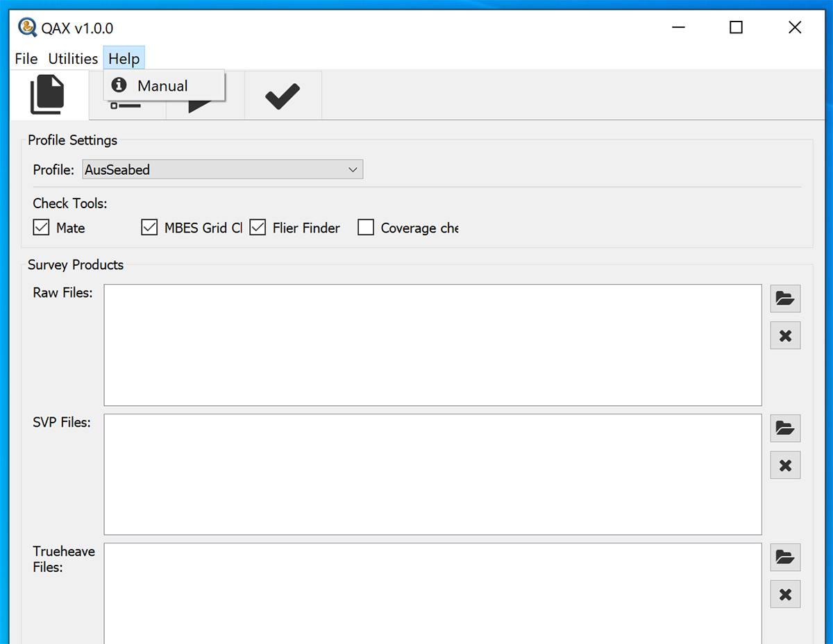Clear SVP Files list with X icon

coord(785,466)
